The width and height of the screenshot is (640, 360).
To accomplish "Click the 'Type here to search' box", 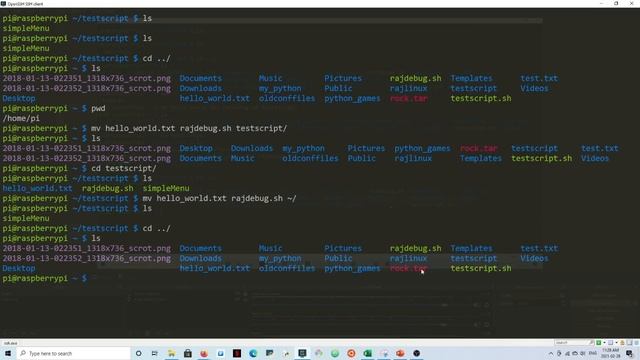I will 73,353.
